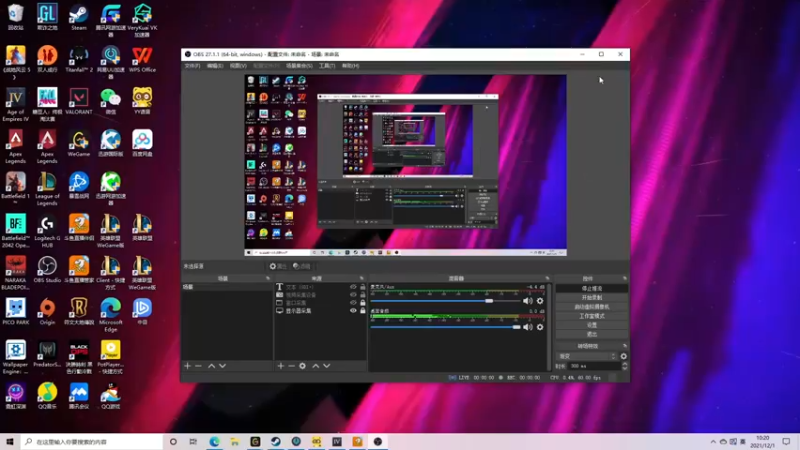Toggle visibility of 视频采集设备 source
The width and height of the screenshot is (800, 450).
pos(353,295)
